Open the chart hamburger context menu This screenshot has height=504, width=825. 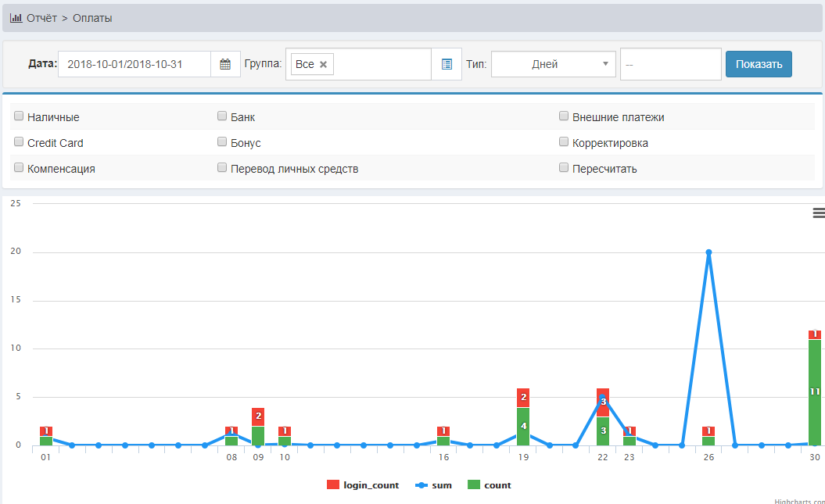click(818, 213)
